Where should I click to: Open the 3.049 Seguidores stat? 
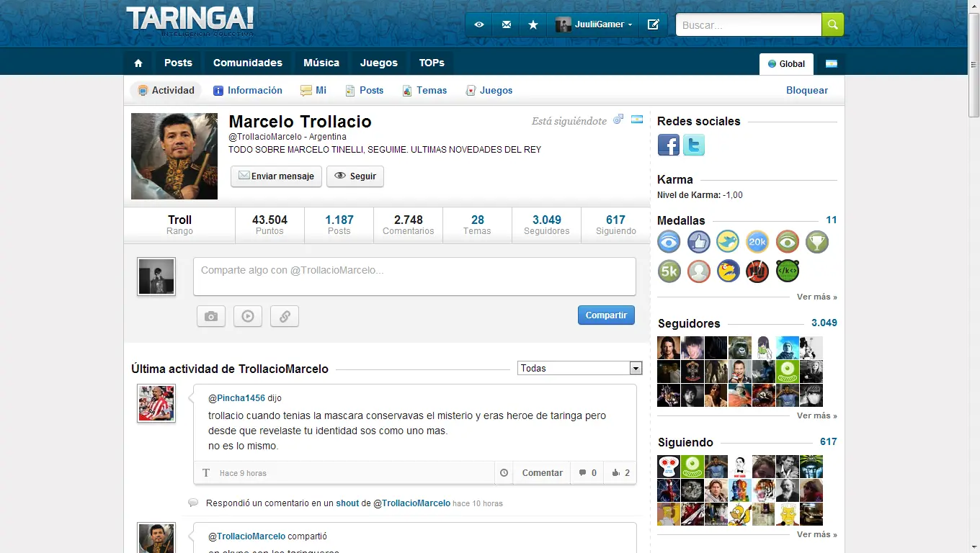pyautogui.click(x=547, y=225)
